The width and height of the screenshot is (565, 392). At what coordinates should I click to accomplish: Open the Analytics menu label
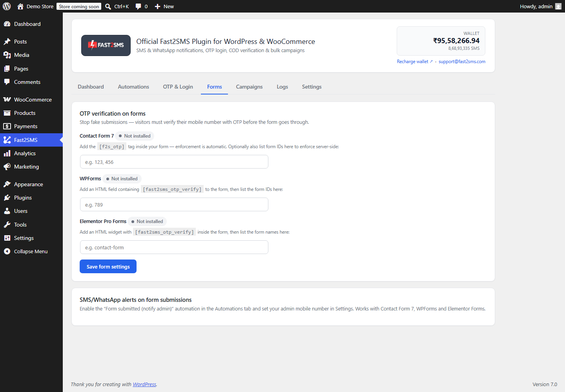pos(25,153)
